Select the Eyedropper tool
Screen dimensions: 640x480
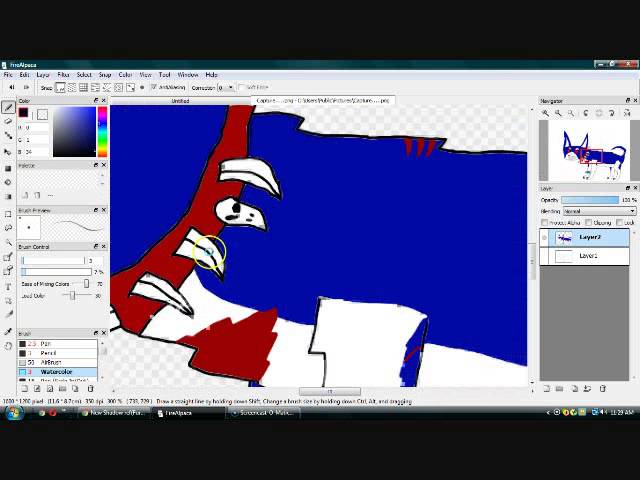pyautogui.click(x=8, y=331)
